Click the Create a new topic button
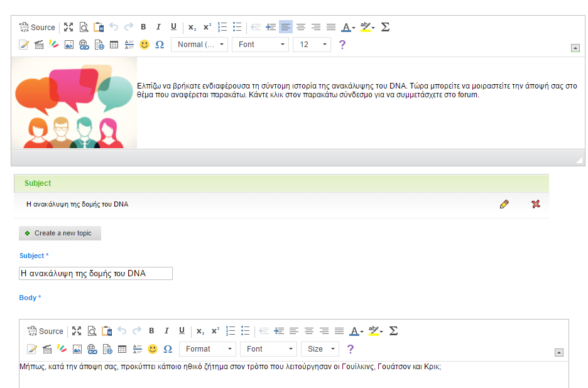The width and height of the screenshot is (588, 388). pos(60,233)
